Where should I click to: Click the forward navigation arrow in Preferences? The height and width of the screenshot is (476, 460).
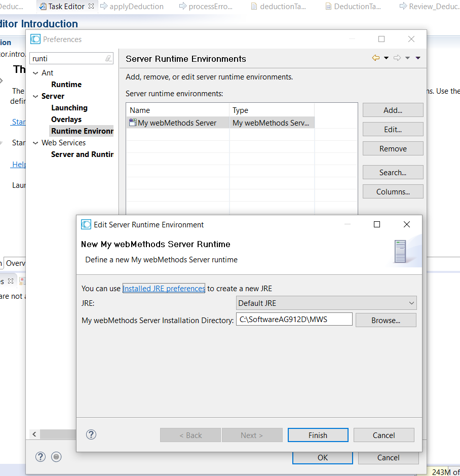pyautogui.click(x=397, y=58)
